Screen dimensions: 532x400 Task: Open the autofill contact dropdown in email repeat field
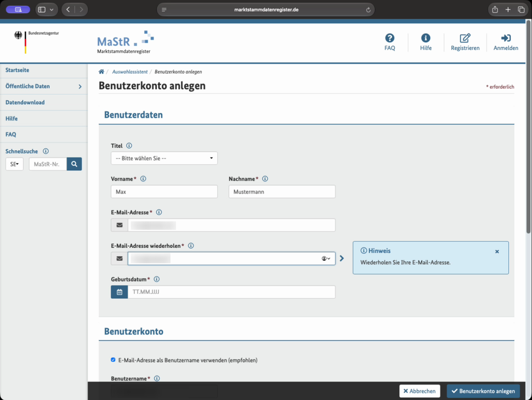(x=326, y=259)
